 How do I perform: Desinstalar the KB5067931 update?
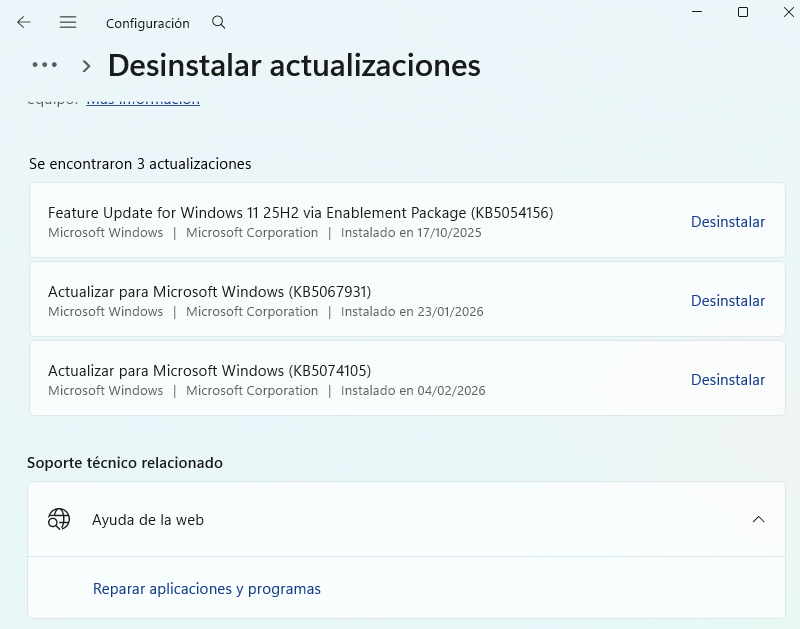728,300
